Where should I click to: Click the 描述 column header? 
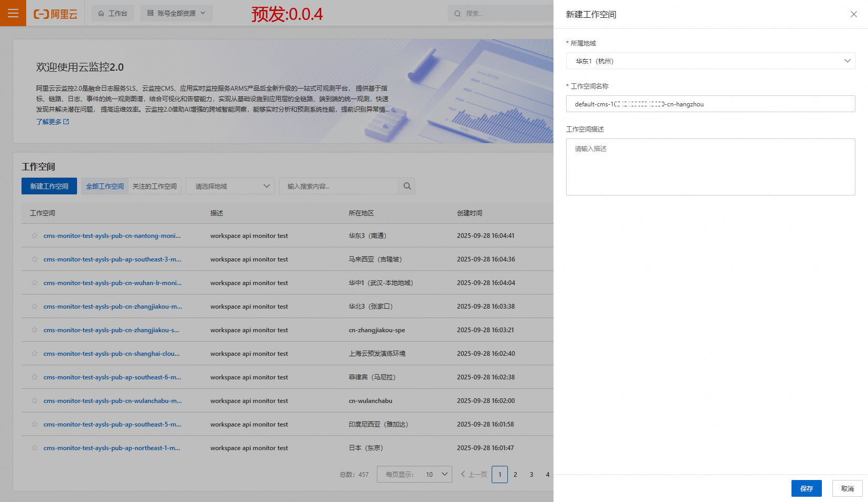click(x=217, y=213)
